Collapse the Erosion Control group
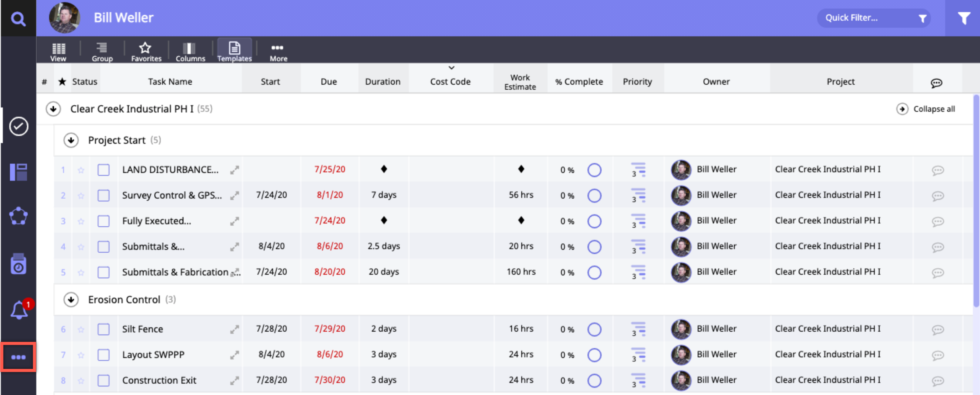Screen dimensions: 980x395 [71, 300]
